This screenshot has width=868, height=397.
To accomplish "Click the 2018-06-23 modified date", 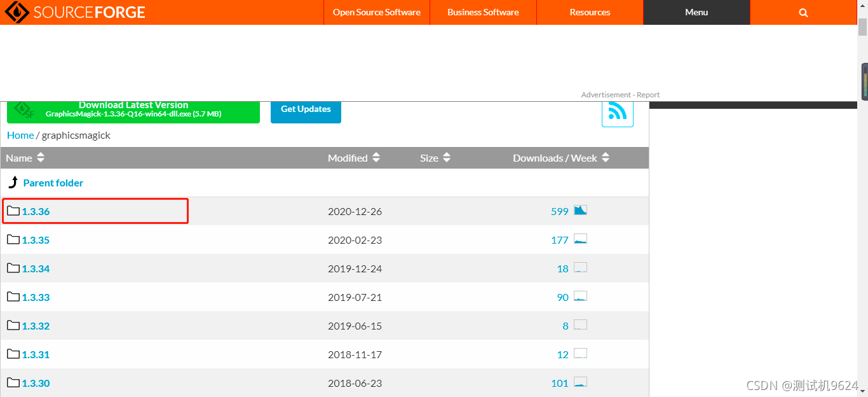I will (355, 383).
